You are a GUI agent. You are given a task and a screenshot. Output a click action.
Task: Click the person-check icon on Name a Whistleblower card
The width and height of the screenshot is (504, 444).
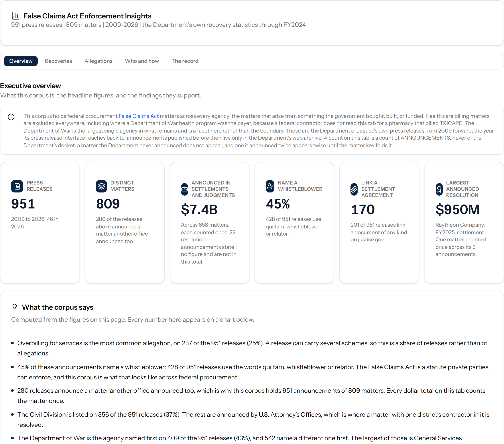(270, 186)
